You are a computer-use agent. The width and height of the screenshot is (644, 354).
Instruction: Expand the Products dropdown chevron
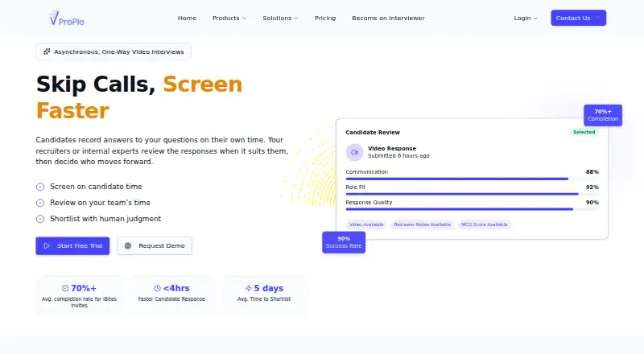[245, 19]
